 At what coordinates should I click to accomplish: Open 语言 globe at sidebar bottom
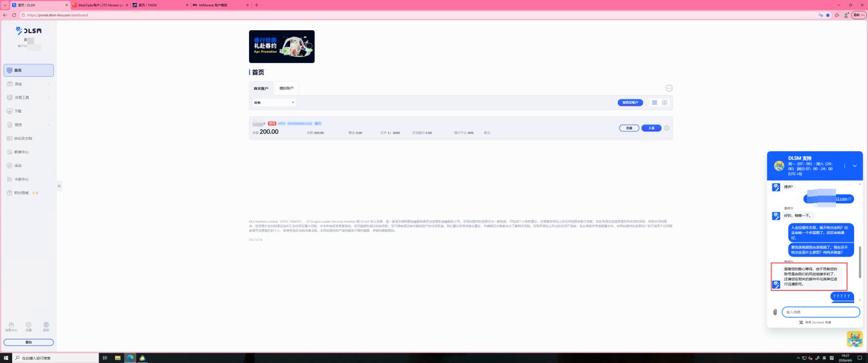pos(46,327)
